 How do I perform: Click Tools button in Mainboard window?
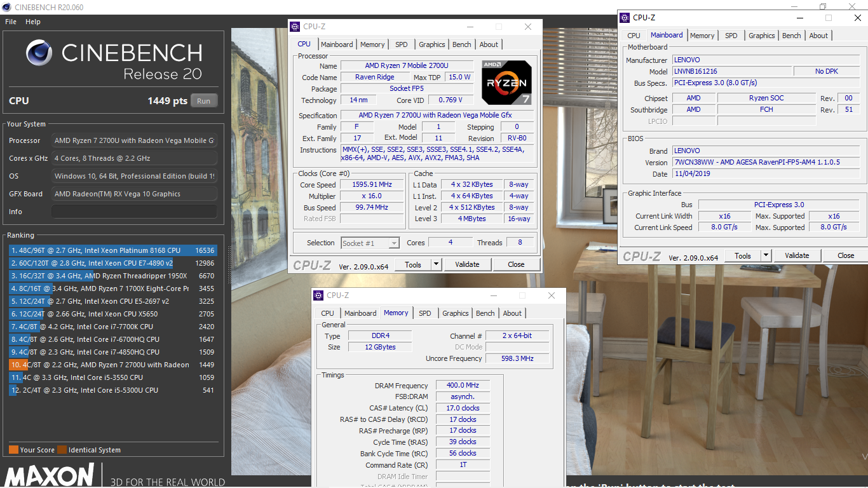point(743,255)
